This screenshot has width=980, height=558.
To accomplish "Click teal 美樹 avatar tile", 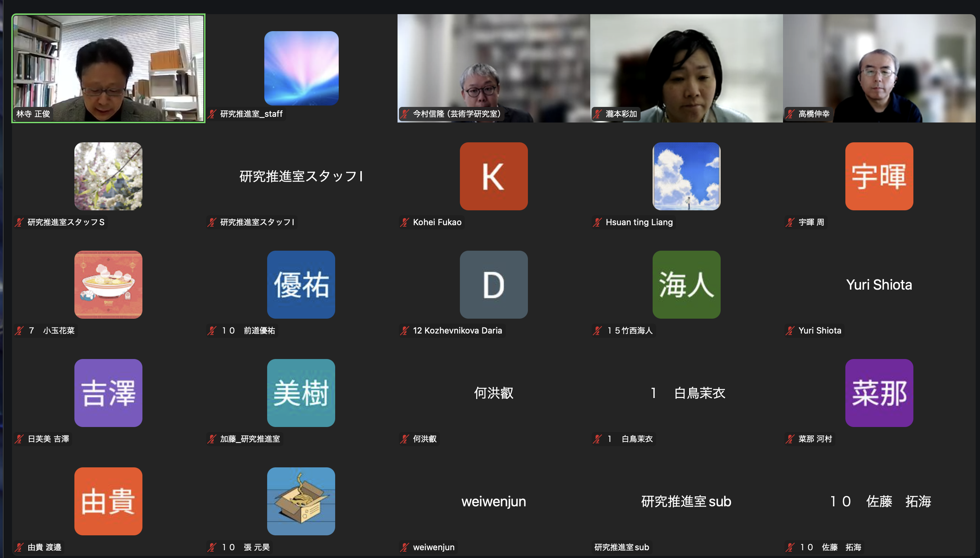I will [x=301, y=393].
